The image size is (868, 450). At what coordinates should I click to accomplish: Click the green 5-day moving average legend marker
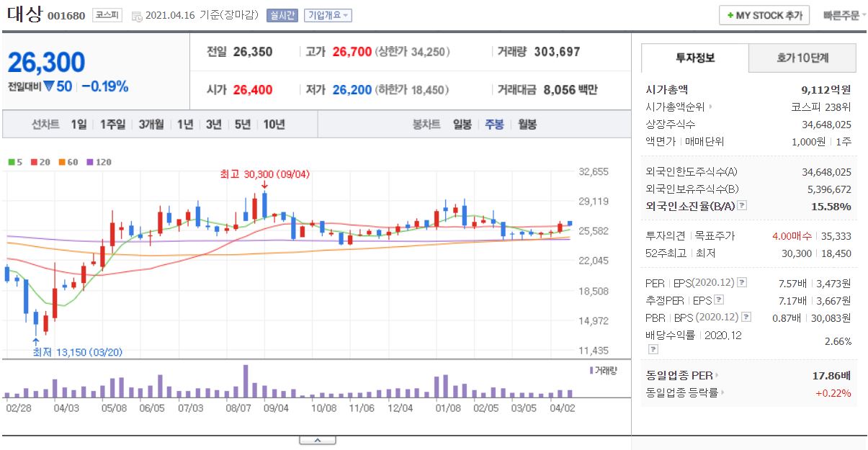tap(11, 162)
